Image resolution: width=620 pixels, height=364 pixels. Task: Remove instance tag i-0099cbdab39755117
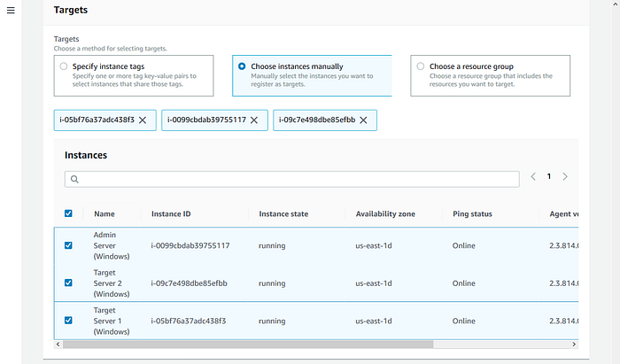[254, 120]
